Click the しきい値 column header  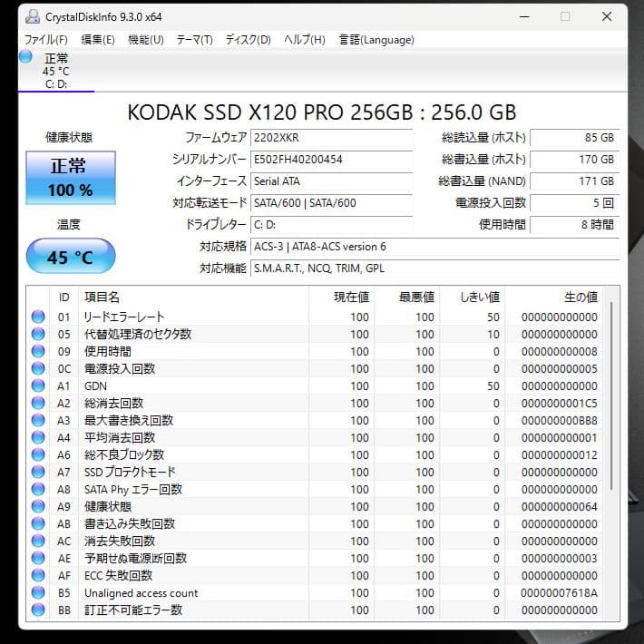point(473,297)
